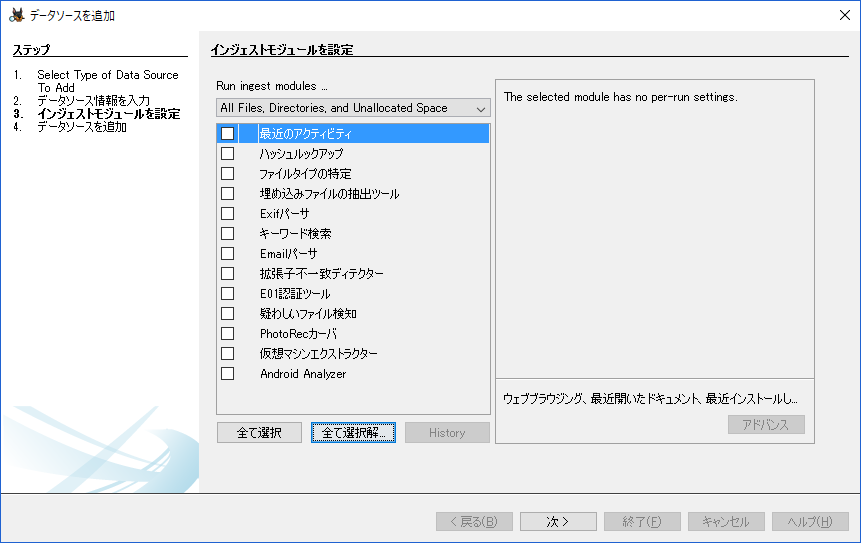Select the Android Analyzer module name
This screenshot has width=861, height=543.
[303, 374]
